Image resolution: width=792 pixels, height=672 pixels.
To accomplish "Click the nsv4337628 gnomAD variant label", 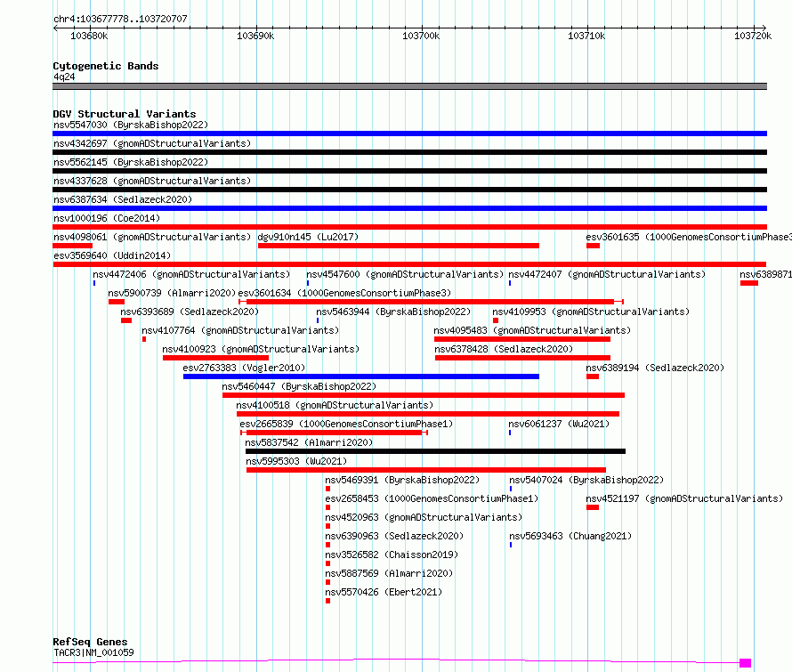I will click(152, 181).
